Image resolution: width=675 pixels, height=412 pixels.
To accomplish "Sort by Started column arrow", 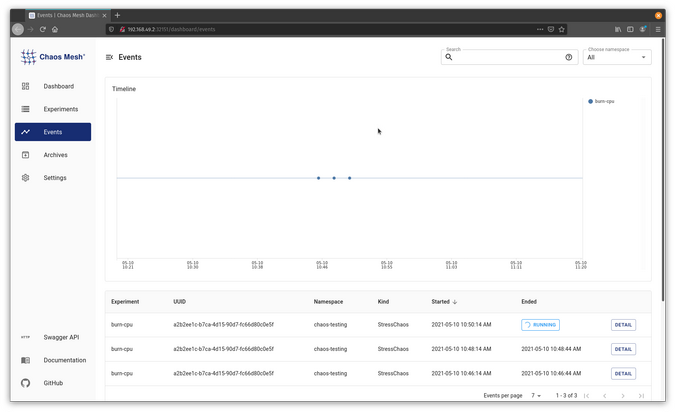I will [455, 301].
